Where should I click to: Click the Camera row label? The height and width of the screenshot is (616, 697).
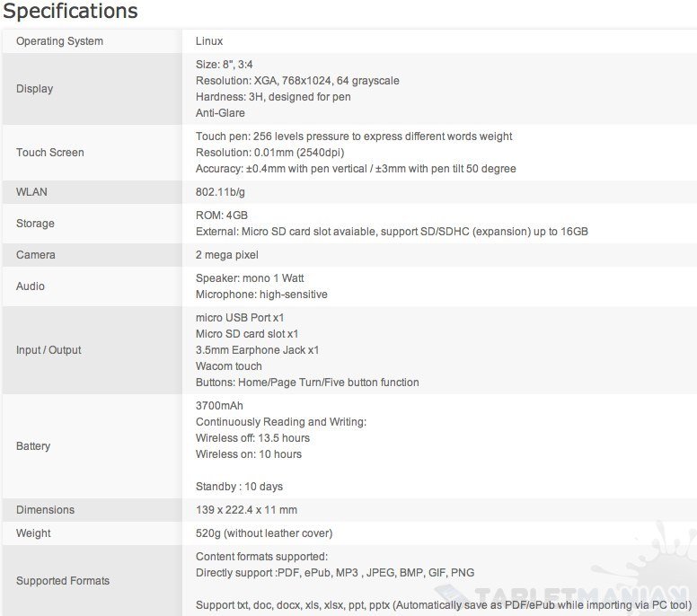click(36, 255)
